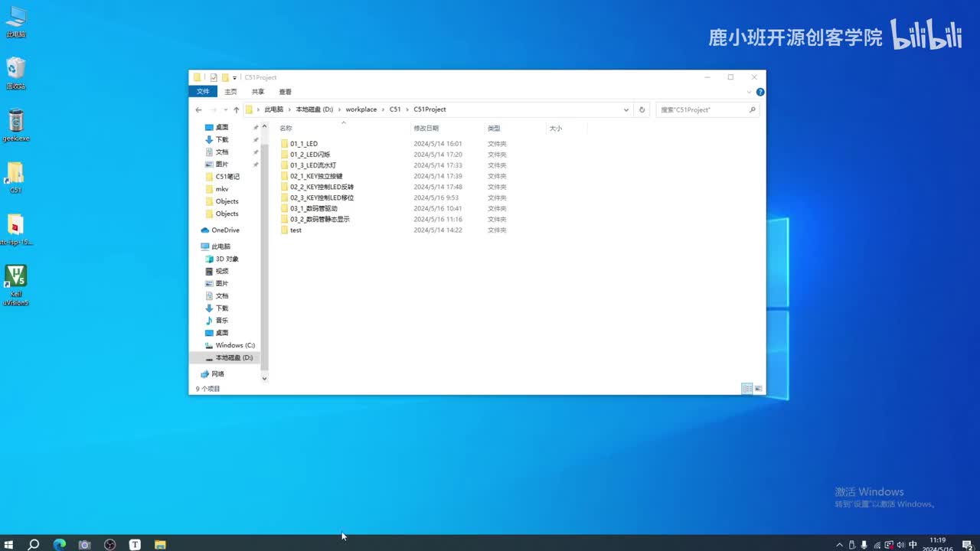The height and width of the screenshot is (551, 980).
Task: Select folder 02_2_KEY控制LED反转
Action: (321, 187)
